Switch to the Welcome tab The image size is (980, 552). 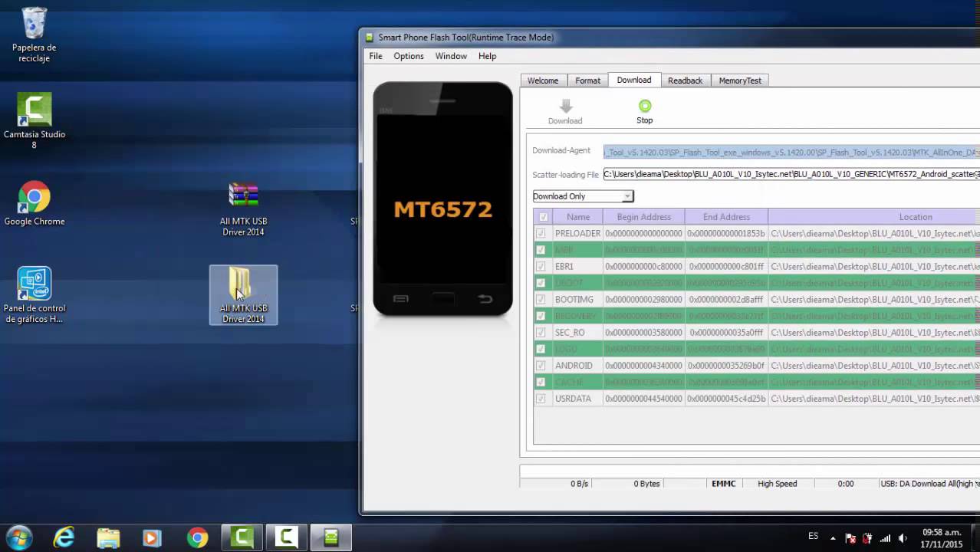(543, 80)
